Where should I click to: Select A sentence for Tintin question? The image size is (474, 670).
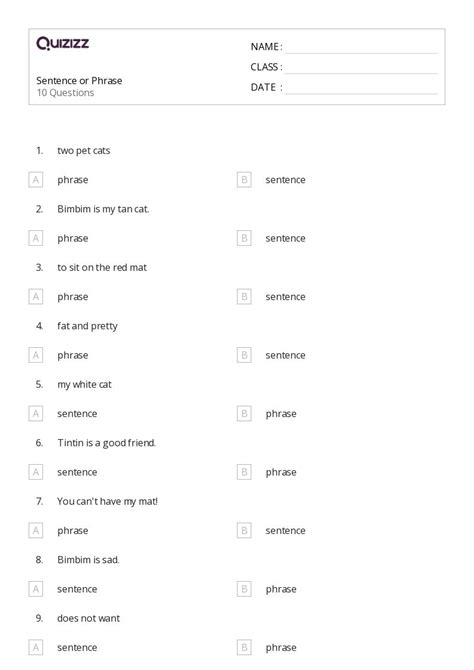tap(36, 472)
